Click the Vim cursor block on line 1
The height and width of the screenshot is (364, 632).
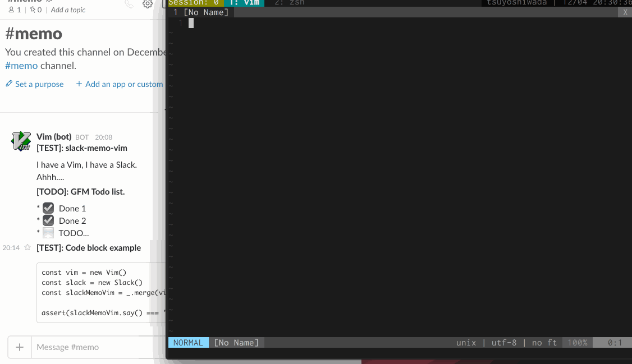tap(191, 24)
